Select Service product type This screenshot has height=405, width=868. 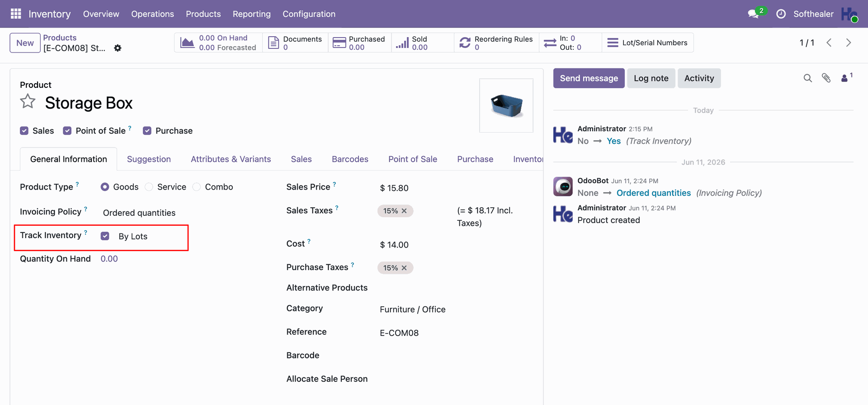click(149, 187)
